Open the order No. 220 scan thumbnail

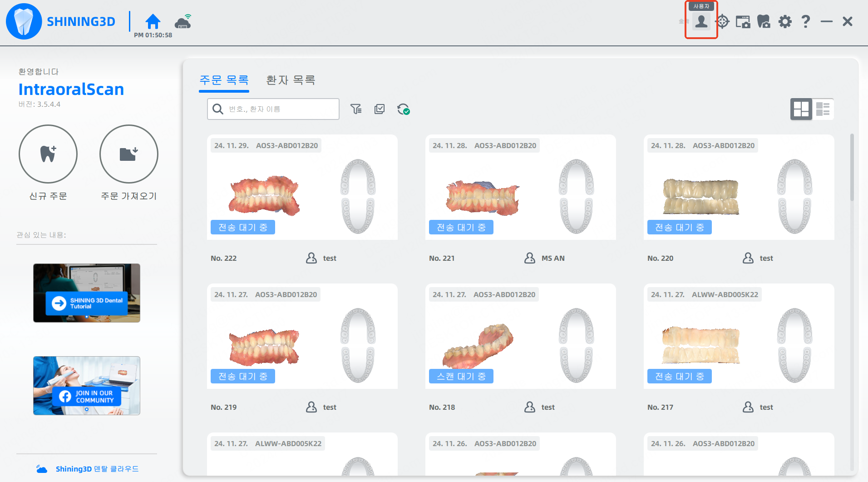tap(701, 197)
